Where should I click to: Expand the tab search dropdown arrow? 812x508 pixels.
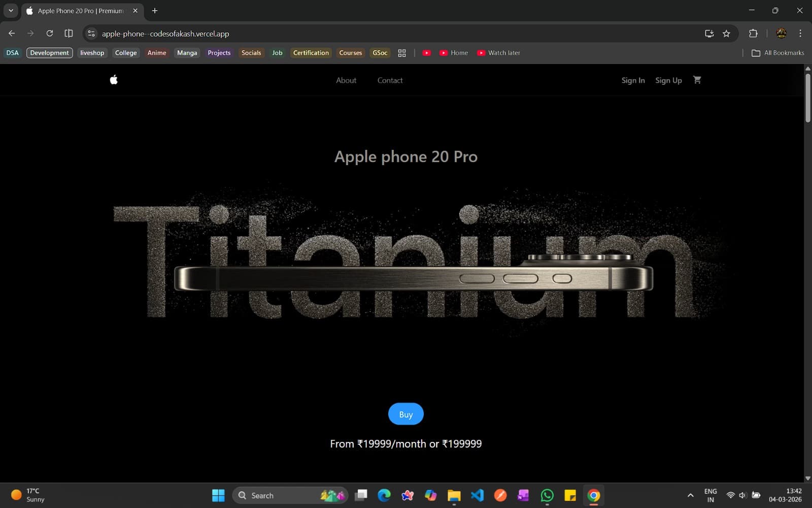tap(11, 11)
